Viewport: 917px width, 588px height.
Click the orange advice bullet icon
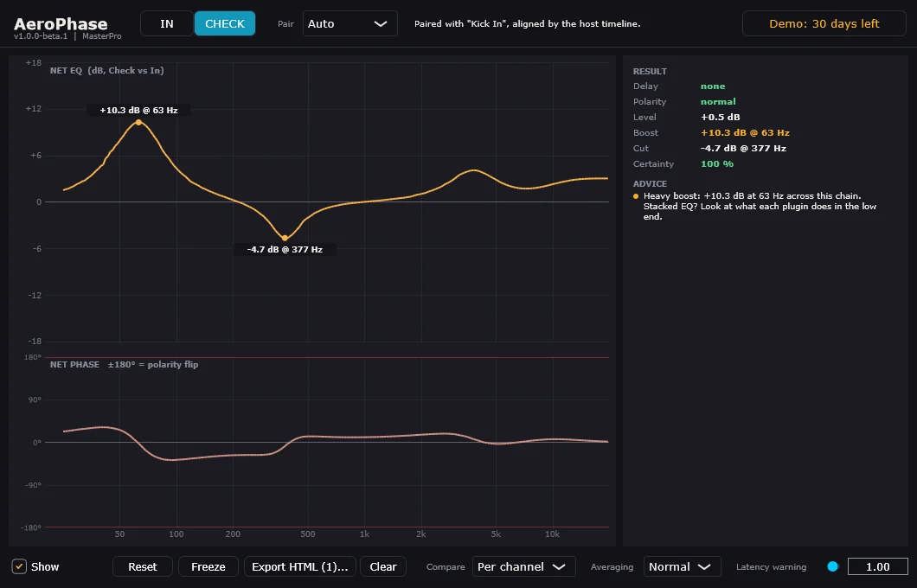tap(636, 196)
